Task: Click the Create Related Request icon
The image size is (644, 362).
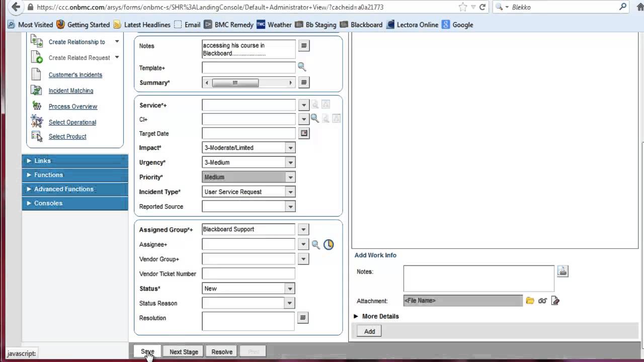Action: 36,57
